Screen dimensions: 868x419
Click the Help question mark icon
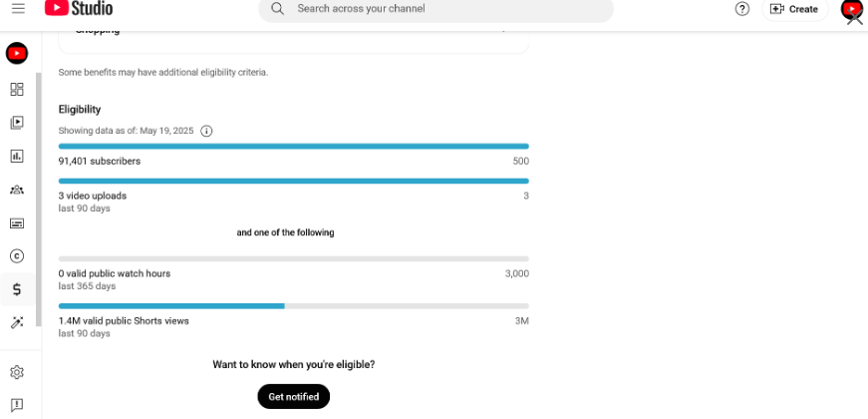[742, 9]
